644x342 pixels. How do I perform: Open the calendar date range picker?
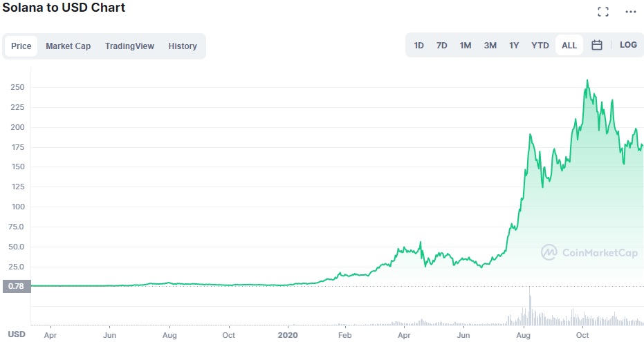click(597, 45)
